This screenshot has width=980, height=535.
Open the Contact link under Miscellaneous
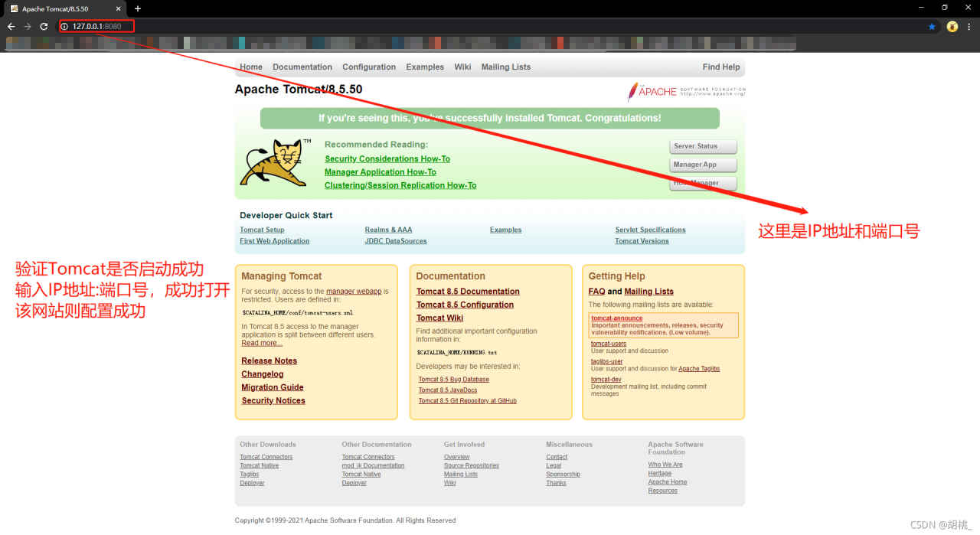pos(557,457)
